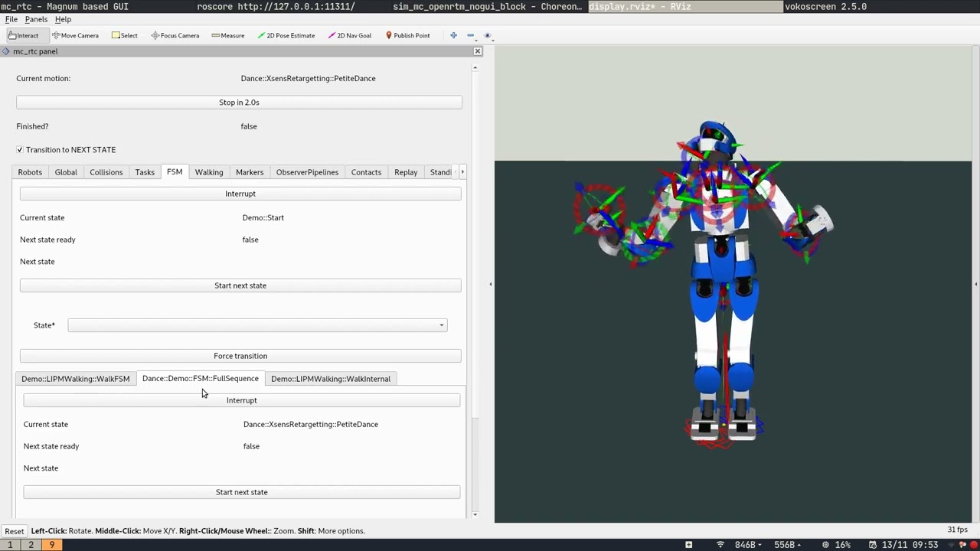Switch to workspace 2
Viewport: 980px width, 551px height.
pos(31,545)
